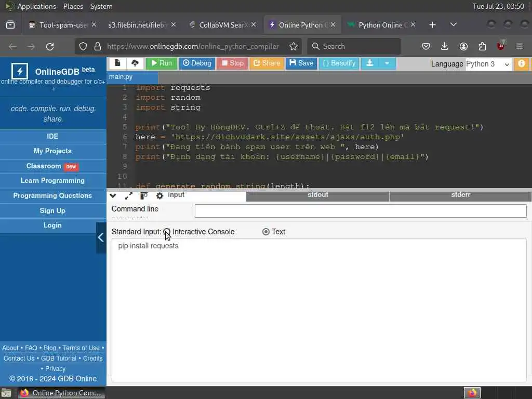Switch to the input tab

(x=176, y=195)
